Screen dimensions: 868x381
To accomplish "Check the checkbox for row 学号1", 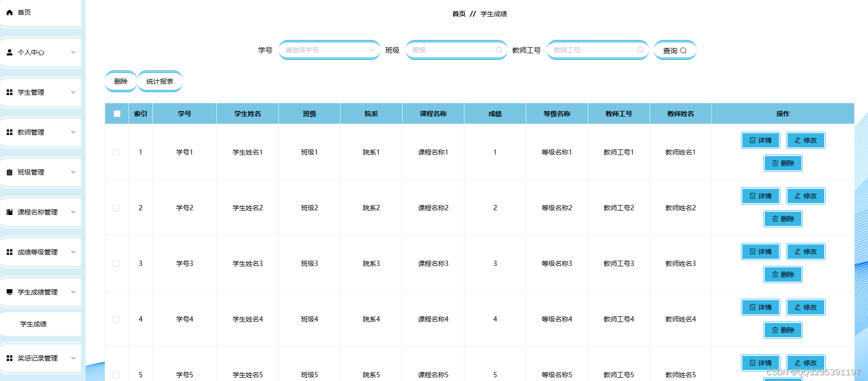I will 116,152.
